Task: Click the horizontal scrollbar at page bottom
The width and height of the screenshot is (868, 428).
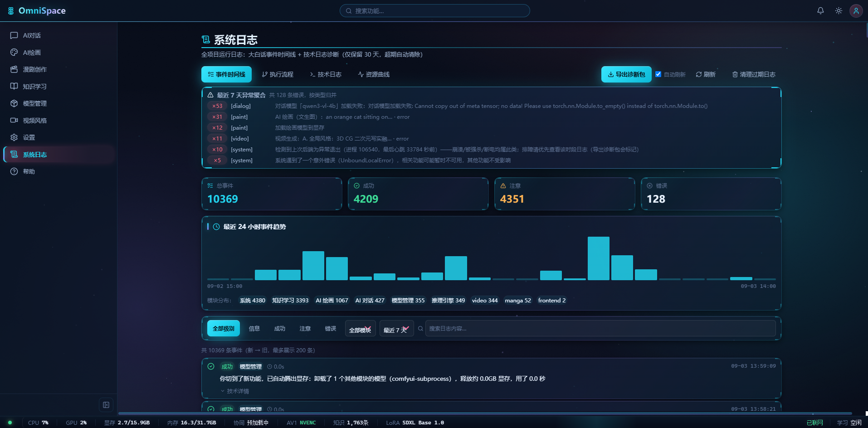Action: coord(485,413)
